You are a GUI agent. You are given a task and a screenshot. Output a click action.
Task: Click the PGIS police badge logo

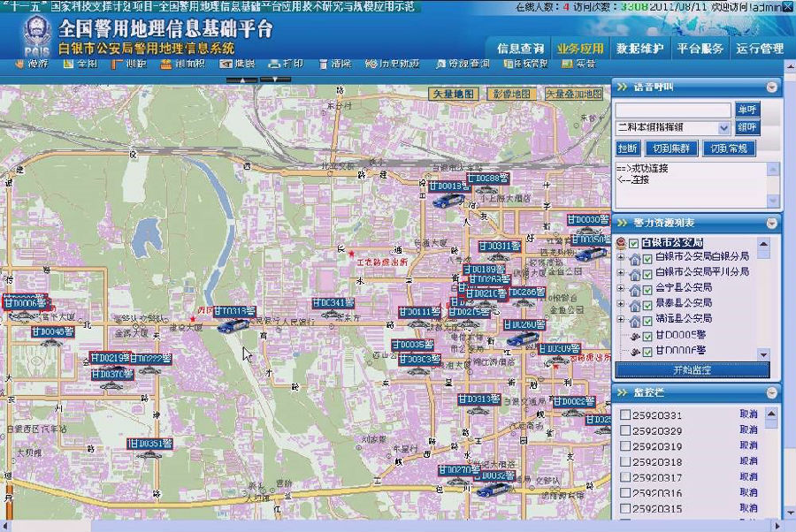tap(36, 35)
